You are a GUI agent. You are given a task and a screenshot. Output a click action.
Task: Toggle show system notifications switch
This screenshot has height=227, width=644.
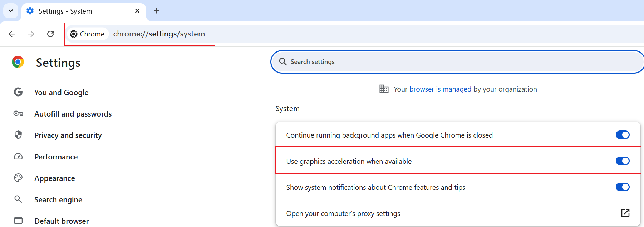pyautogui.click(x=623, y=187)
